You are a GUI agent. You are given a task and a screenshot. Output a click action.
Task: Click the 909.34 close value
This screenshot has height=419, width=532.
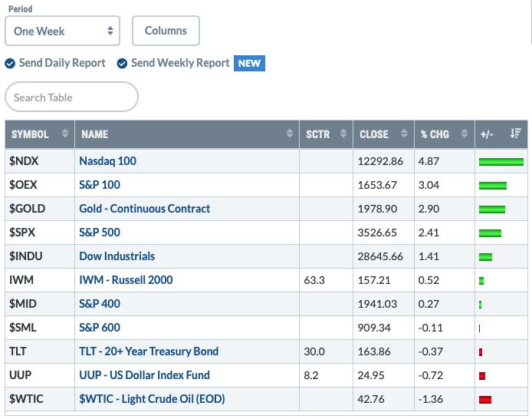click(374, 328)
